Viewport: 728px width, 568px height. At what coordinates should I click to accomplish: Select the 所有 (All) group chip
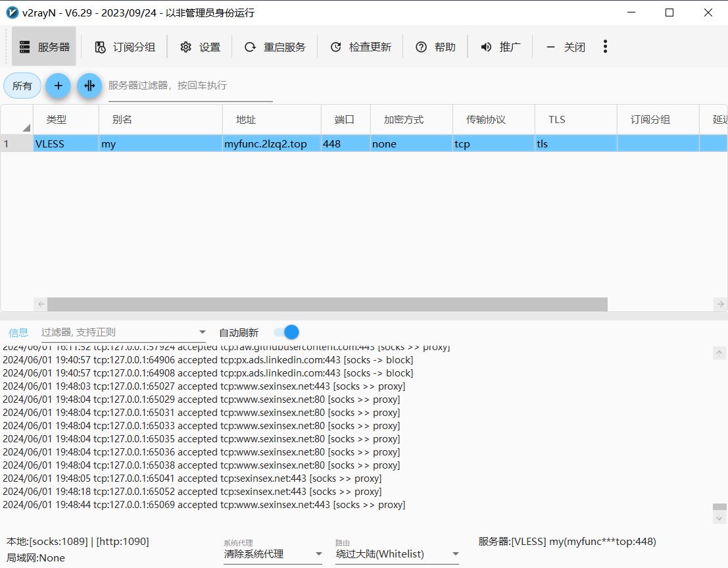tap(22, 86)
